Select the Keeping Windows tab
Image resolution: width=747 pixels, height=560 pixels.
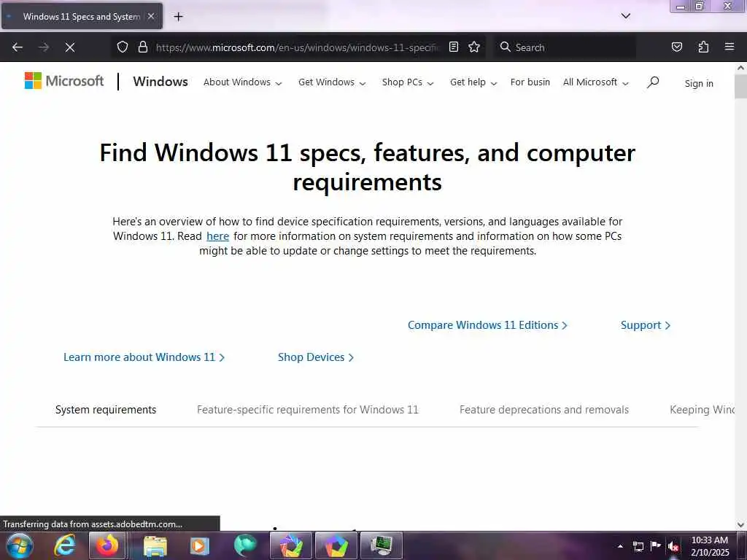pyautogui.click(x=703, y=410)
